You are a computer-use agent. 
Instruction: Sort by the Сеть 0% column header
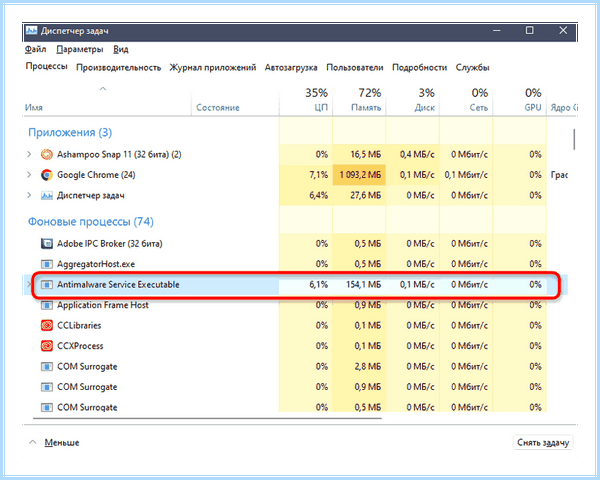pos(466,101)
